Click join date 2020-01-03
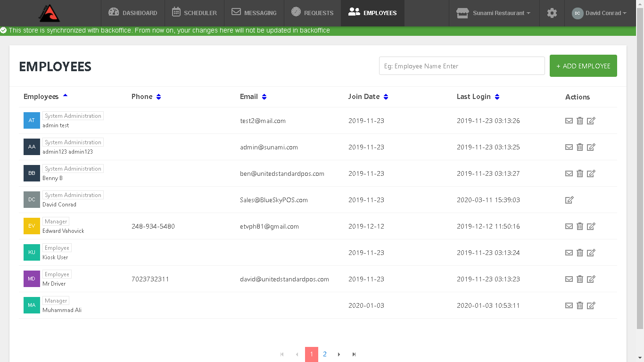The image size is (644, 362). click(x=366, y=305)
